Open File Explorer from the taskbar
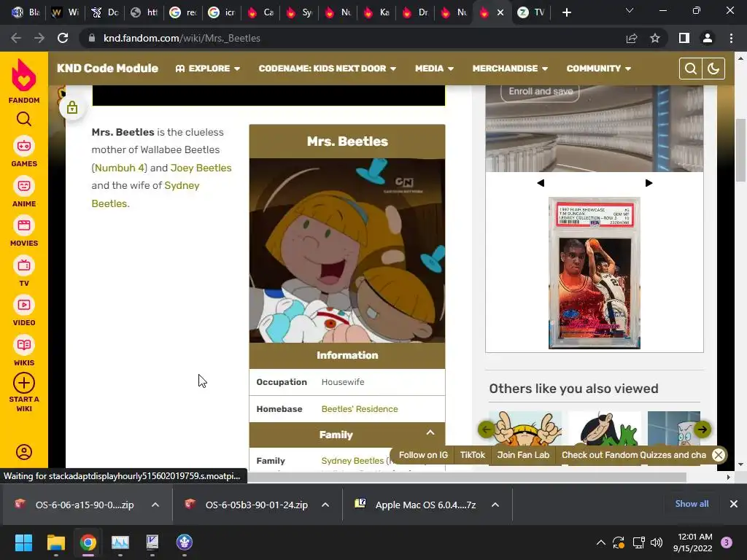The image size is (747, 560). tap(55, 542)
